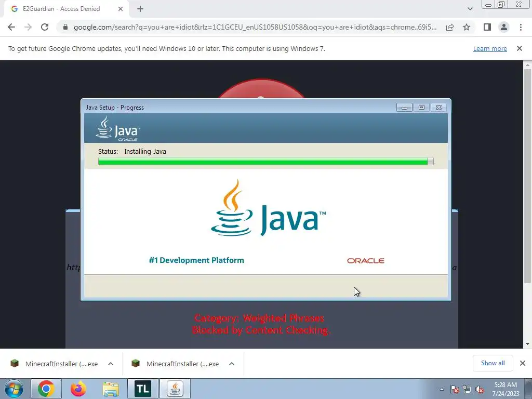Screen dimensions: 532x399
Task: Open the Chrome side panel icon
Action: coord(487,27)
